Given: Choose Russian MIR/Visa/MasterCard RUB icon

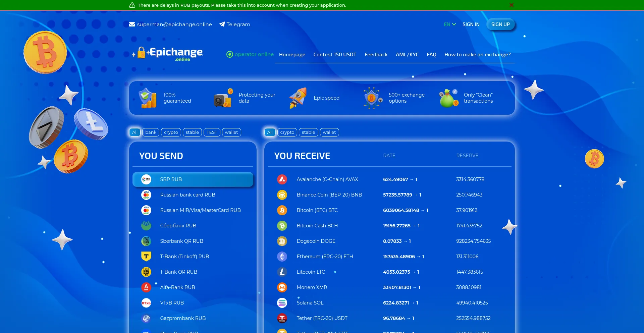Looking at the screenshot, I should (x=146, y=210).
